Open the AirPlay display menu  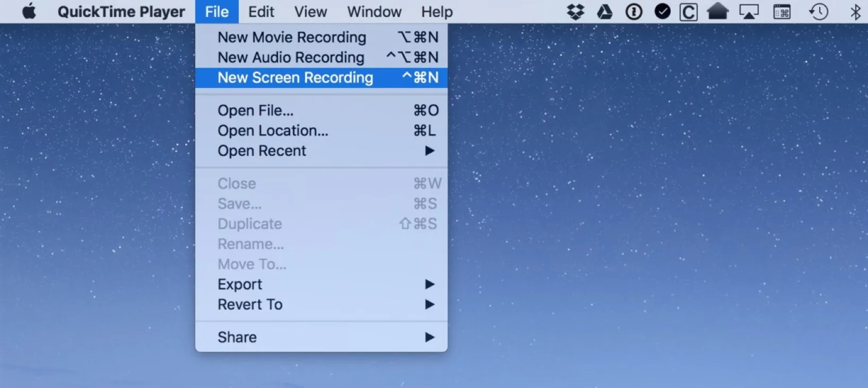(x=749, y=12)
